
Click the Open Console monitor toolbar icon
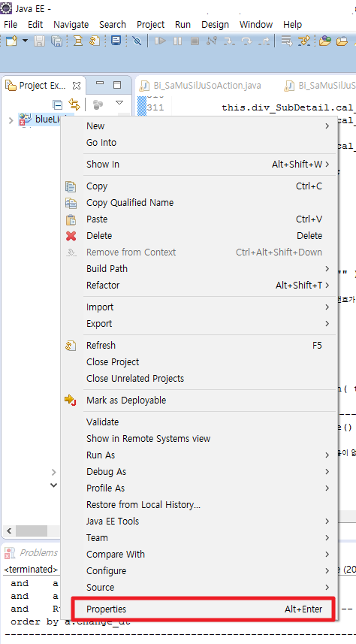116,41
